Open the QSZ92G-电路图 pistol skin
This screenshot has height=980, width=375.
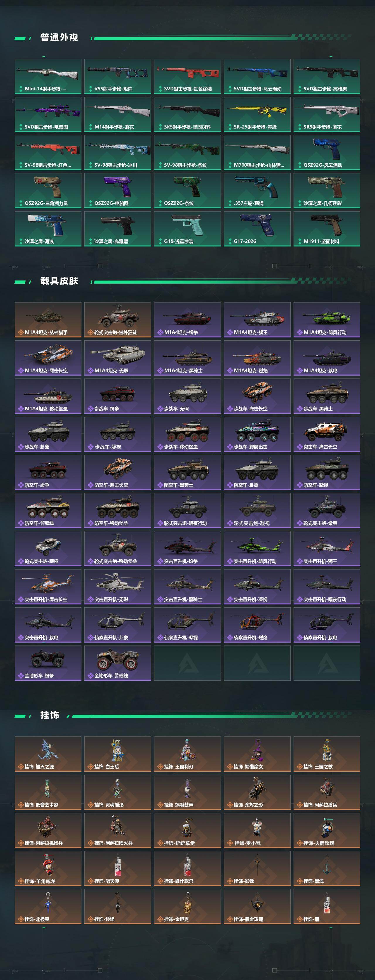[x=118, y=191]
